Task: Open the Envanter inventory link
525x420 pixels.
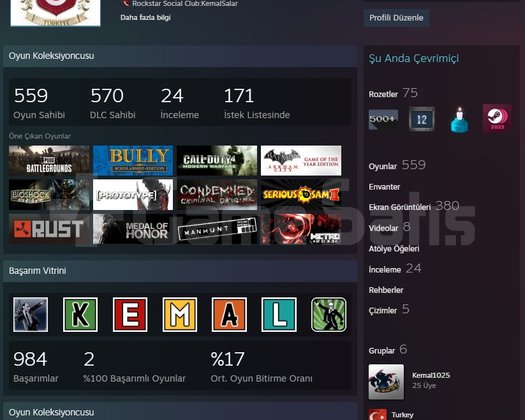Action: click(x=384, y=187)
